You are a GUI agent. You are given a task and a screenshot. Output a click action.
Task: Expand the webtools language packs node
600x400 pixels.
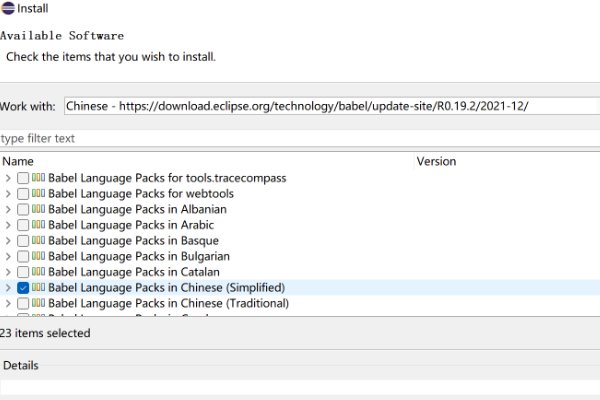8,194
